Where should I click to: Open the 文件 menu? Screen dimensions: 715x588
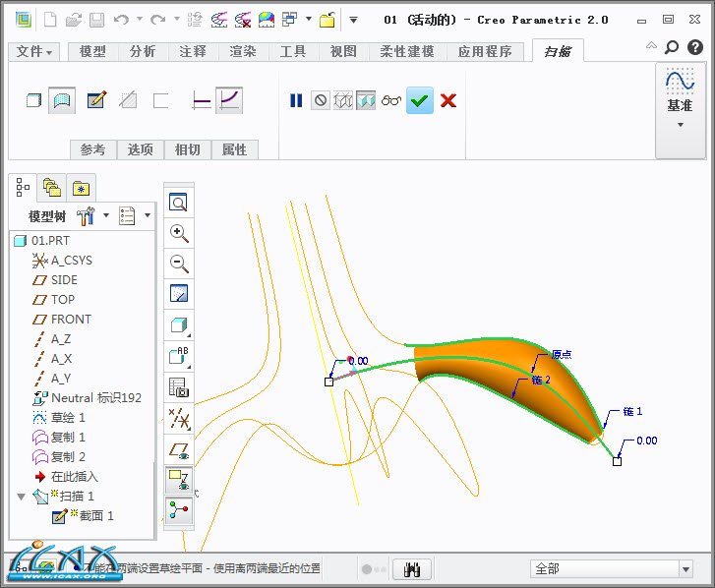click(x=35, y=51)
